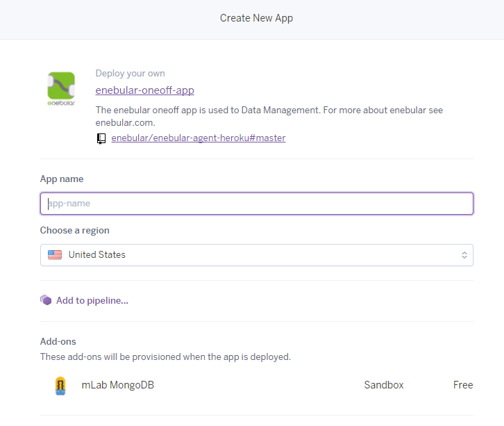This screenshot has width=504, height=426.
Task: Click the Deploy your own text
Action: tap(130, 74)
